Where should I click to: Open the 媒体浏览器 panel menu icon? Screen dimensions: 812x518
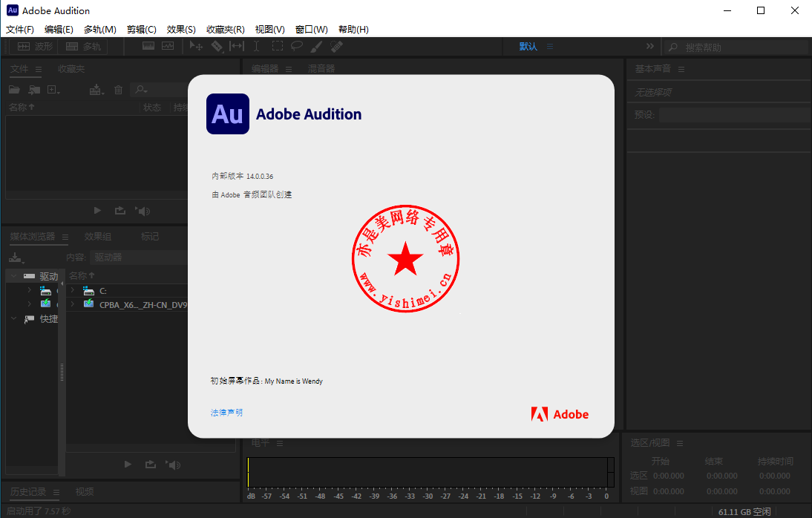click(65, 237)
